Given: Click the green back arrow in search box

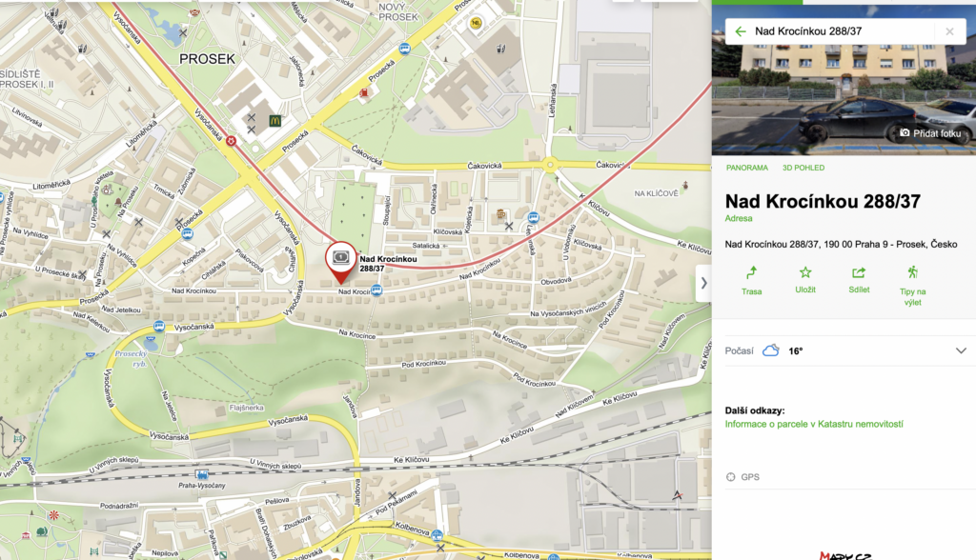Looking at the screenshot, I should [740, 31].
